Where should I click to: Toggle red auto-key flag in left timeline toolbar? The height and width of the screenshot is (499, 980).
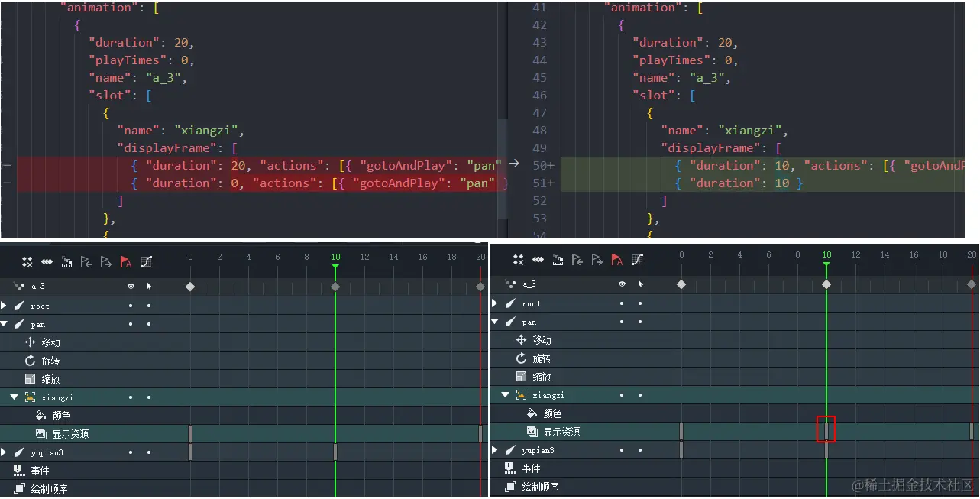pos(126,262)
